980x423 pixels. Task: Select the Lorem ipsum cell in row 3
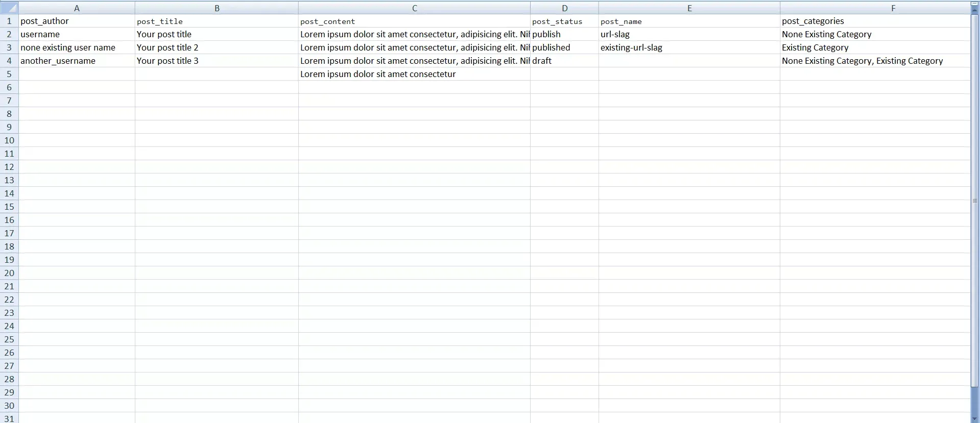[414, 47]
